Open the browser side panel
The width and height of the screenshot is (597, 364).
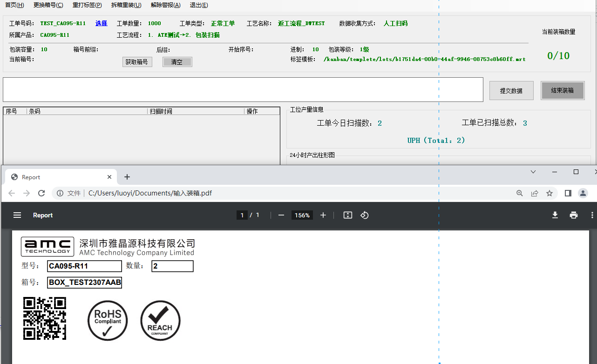click(568, 193)
